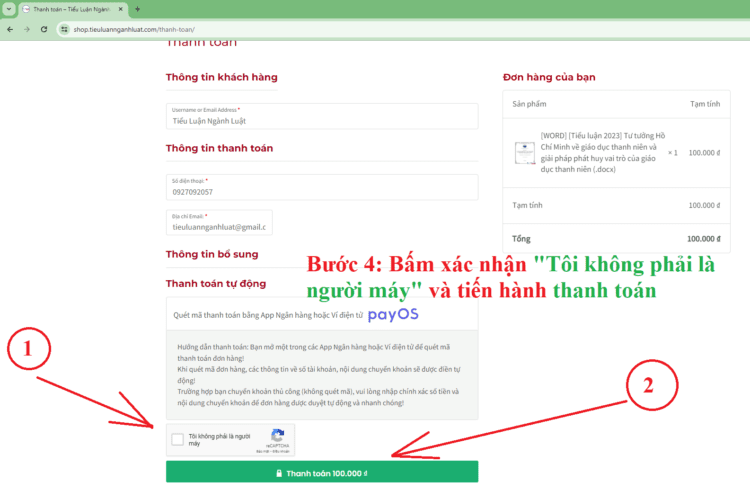
Task: Click the payOS logo
Action: [393, 314]
